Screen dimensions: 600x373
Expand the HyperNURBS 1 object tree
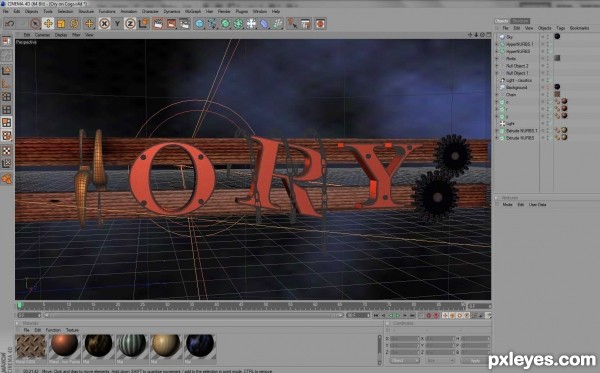497,44
